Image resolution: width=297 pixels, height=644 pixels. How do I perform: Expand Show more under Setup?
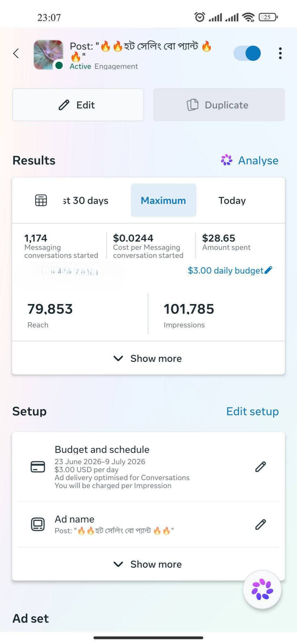point(148,564)
